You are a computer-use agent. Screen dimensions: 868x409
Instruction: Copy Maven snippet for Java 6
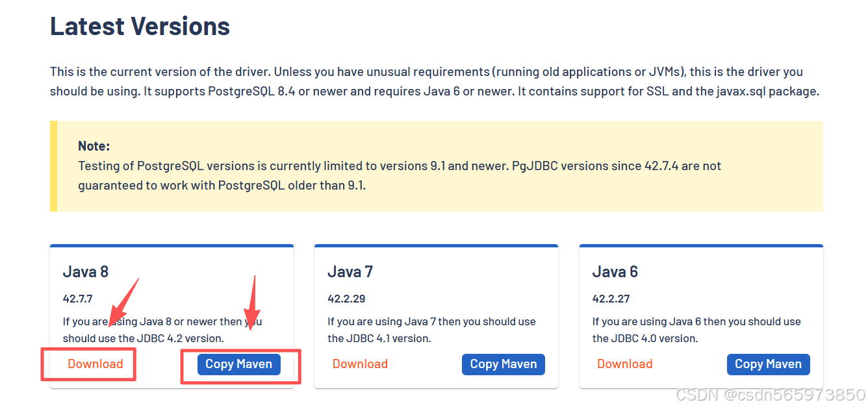(769, 364)
